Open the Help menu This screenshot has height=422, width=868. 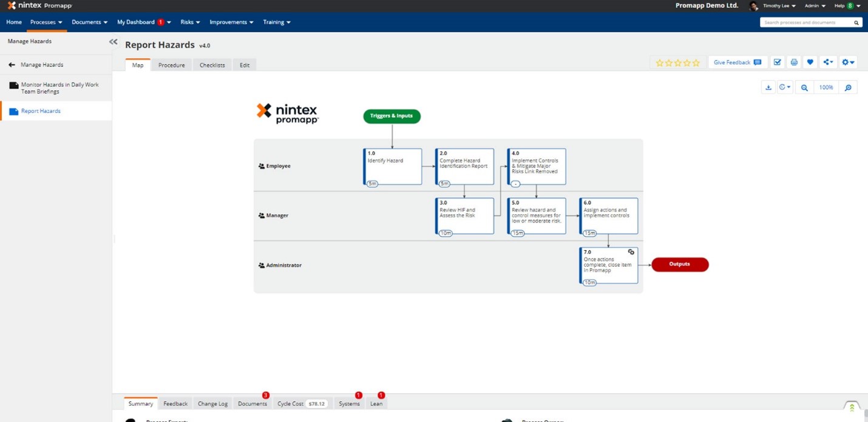[847, 6]
